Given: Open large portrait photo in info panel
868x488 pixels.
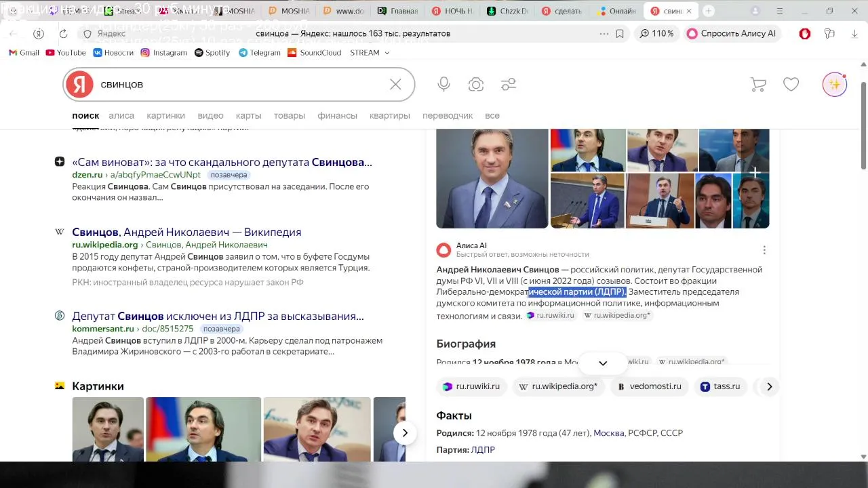Looking at the screenshot, I should 492,178.
